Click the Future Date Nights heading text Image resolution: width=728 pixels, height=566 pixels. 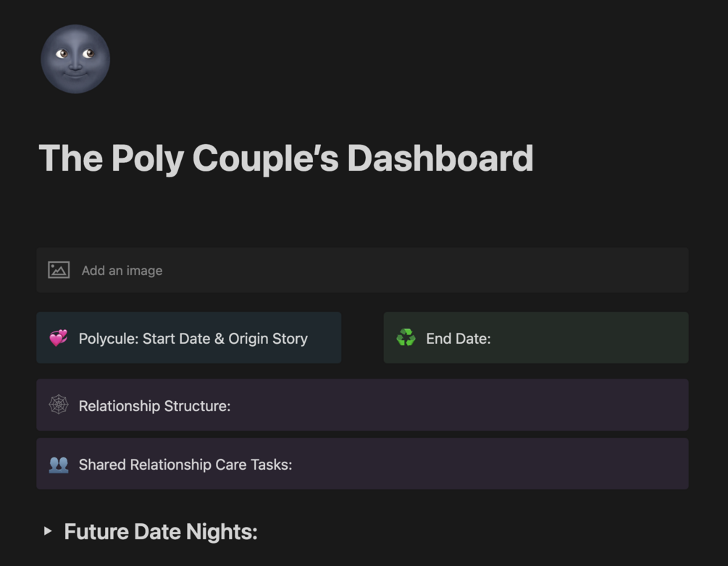pyautogui.click(x=161, y=531)
